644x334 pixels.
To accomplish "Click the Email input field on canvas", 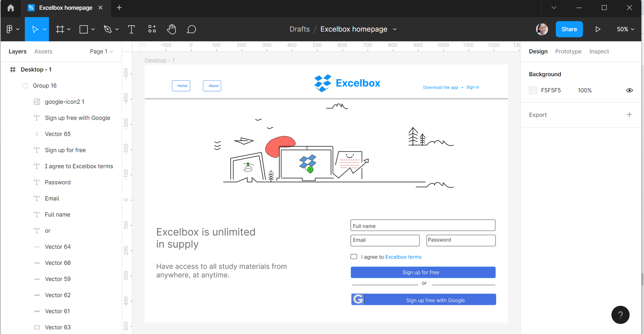I will pyautogui.click(x=385, y=241).
